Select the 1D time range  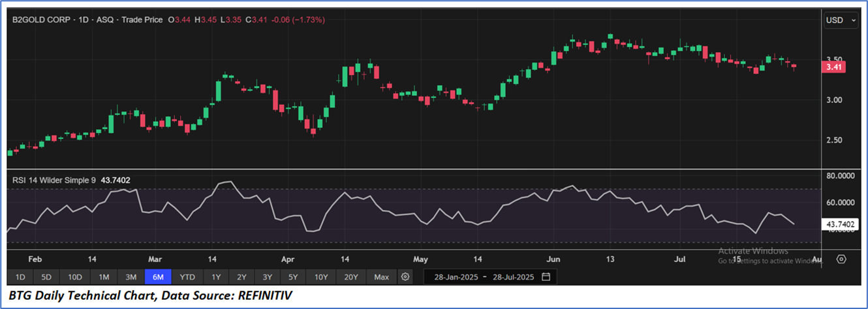click(20, 277)
